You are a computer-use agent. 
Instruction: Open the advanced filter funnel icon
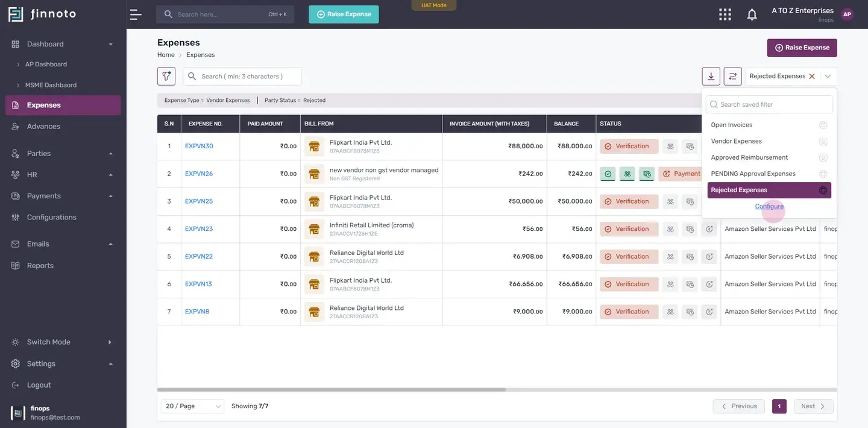(x=166, y=76)
